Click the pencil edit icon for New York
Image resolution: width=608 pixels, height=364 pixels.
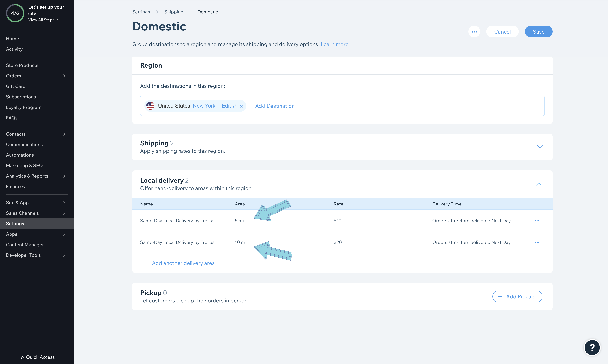[x=235, y=106]
